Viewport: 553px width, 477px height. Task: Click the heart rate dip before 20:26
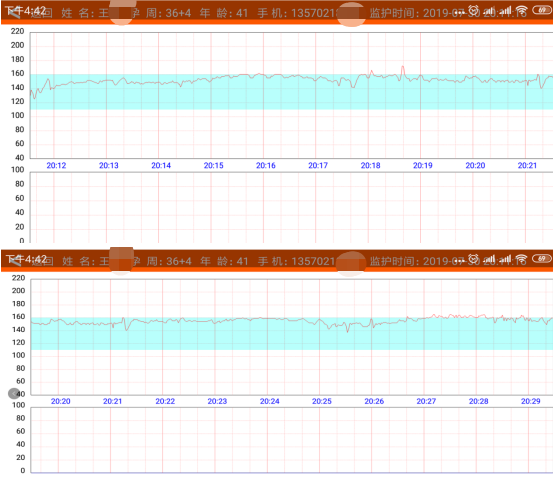click(348, 328)
